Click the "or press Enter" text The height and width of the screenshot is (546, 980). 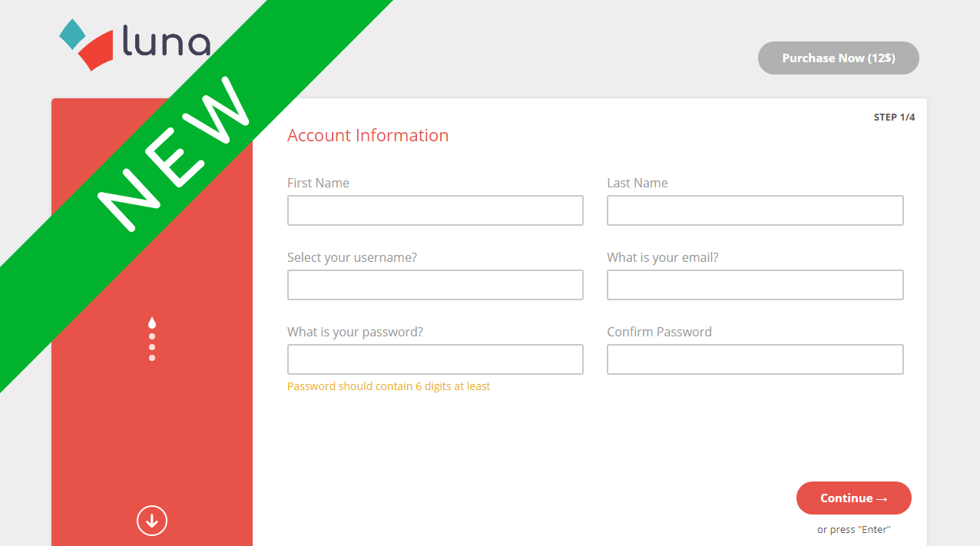[853, 530]
